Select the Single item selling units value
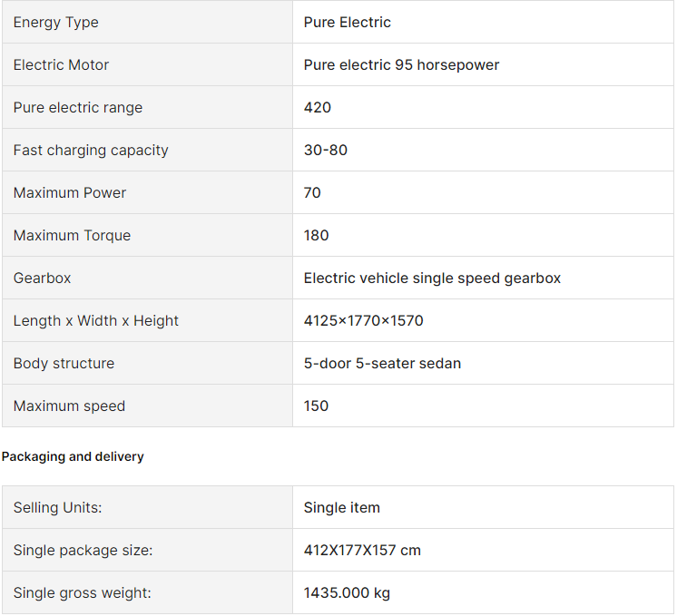The height and width of the screenshot is (616, 677). click(341, 508)
